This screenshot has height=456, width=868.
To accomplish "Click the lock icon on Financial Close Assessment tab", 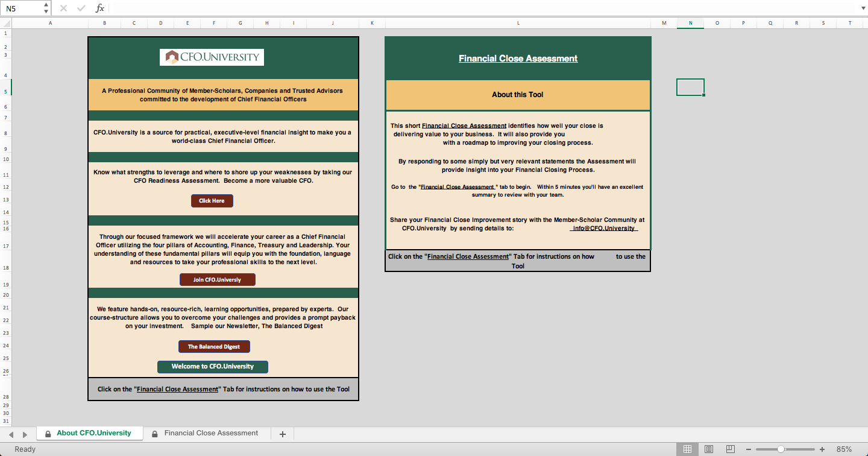I will pyautogui.click(x=155, y=434).
